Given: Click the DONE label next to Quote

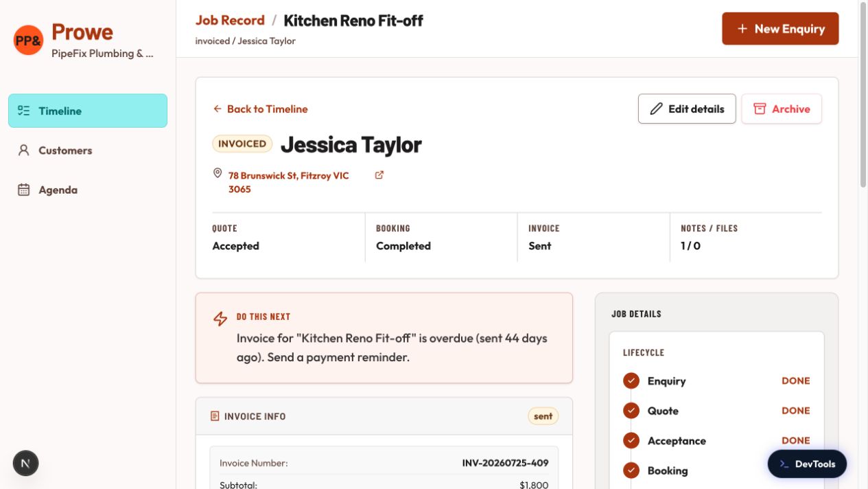Looking at the screenshot, I should (796, 411).
